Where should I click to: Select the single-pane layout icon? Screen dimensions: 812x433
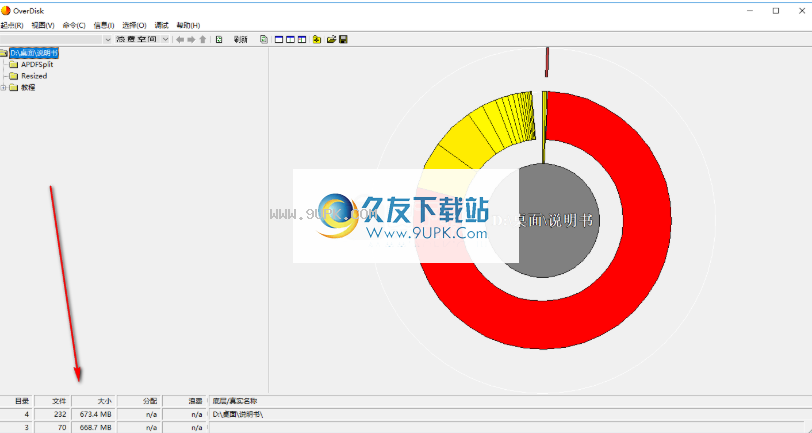tap(279, 39)
